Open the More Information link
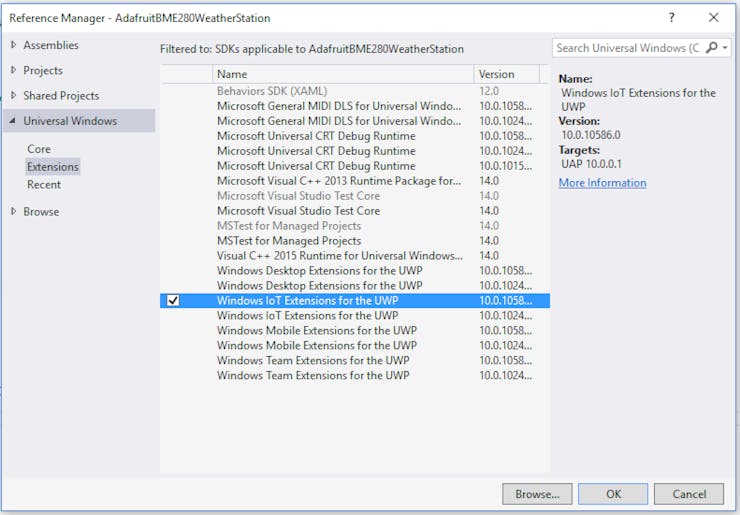 (602, 183)
